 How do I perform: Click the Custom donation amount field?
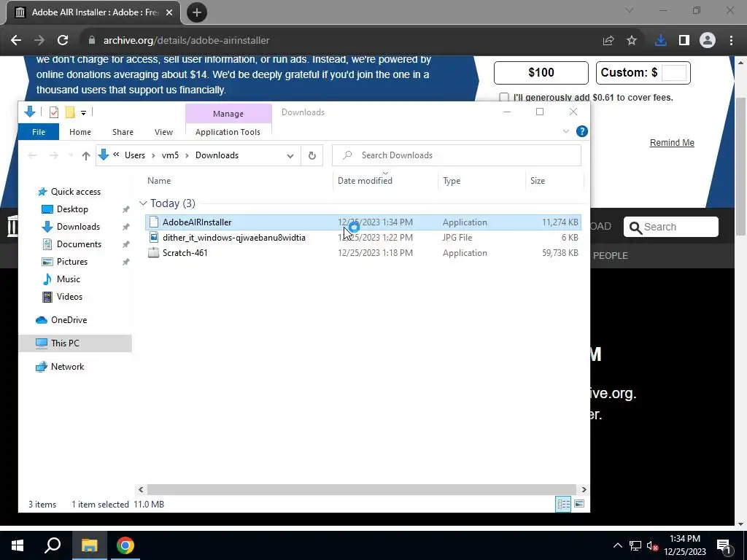674,73
